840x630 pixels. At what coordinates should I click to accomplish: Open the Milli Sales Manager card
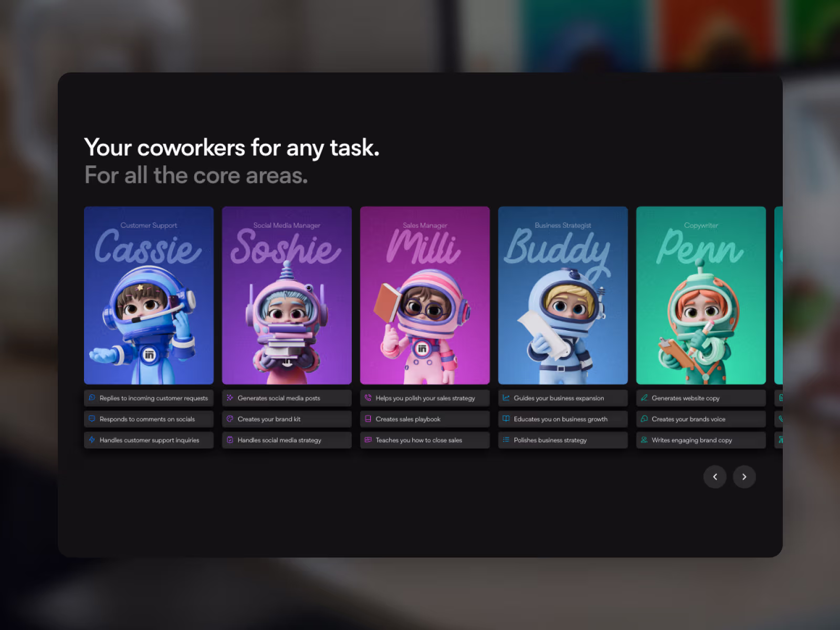[425, 295]
